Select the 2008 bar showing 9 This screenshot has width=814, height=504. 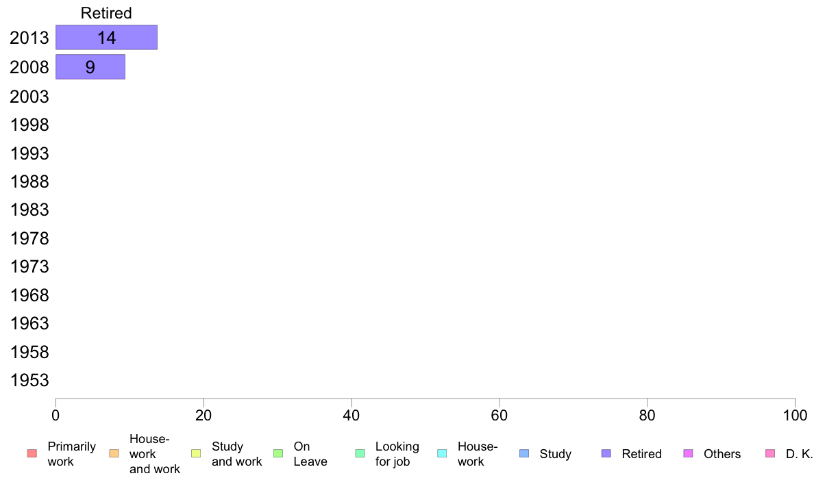[90, 67]
